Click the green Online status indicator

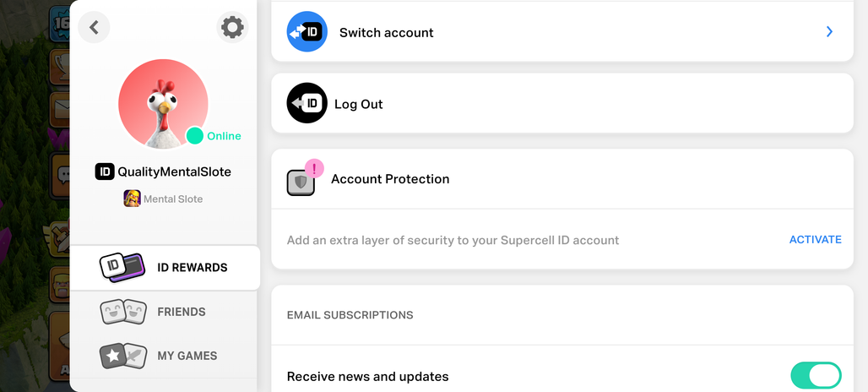pos(195,136)
